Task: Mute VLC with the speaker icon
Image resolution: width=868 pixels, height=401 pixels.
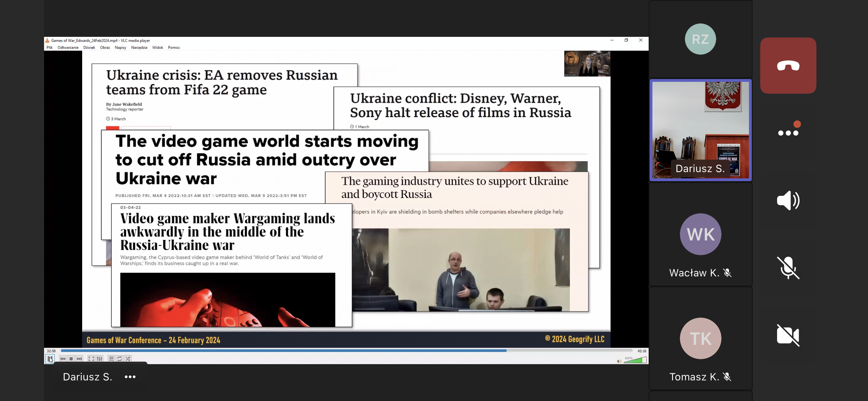Action: 619,361
